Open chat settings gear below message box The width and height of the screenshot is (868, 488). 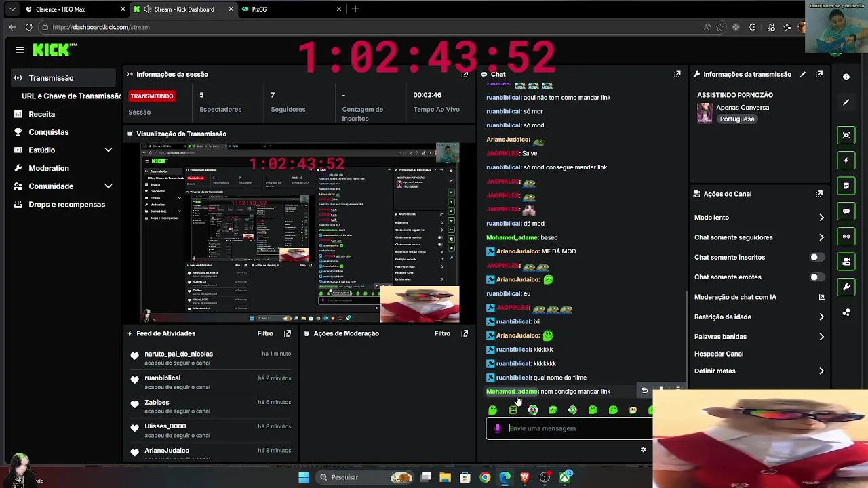[644, 449]
